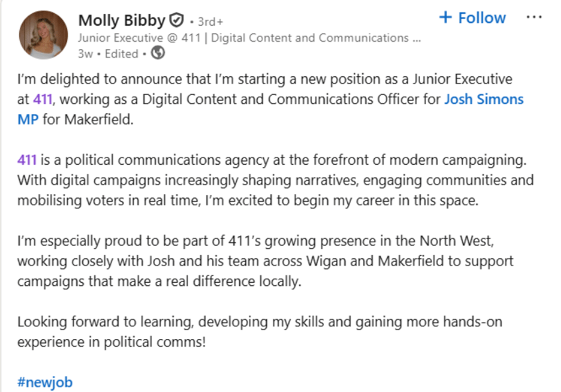Click the plus sign beside Follow
Screen dimensions: 561x392
(445, 18)
